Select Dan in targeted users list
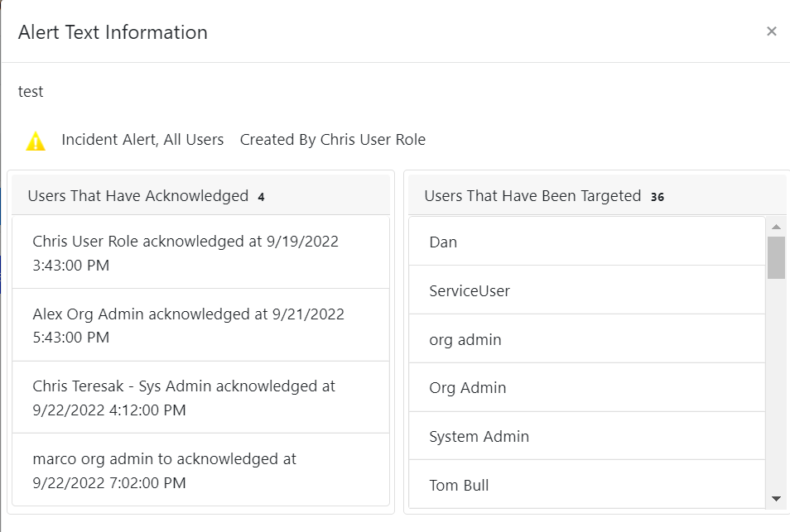Screen dimensions: 790x532 (587, 242)
